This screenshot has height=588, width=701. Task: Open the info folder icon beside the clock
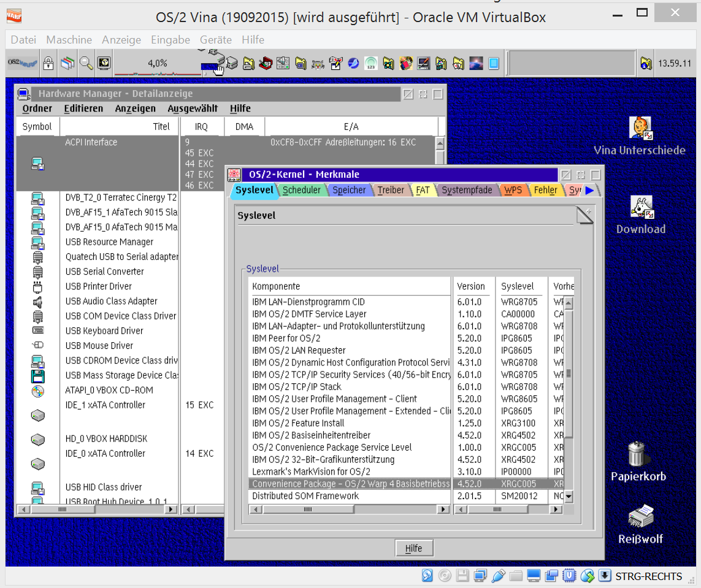click(x=646, y=63)
